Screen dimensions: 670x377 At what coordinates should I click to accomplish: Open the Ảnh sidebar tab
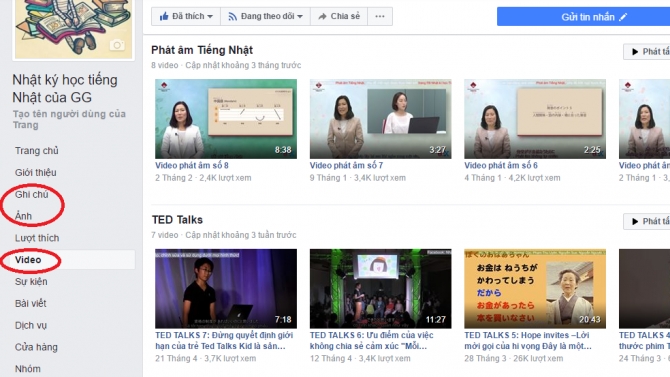pos(24,216)
